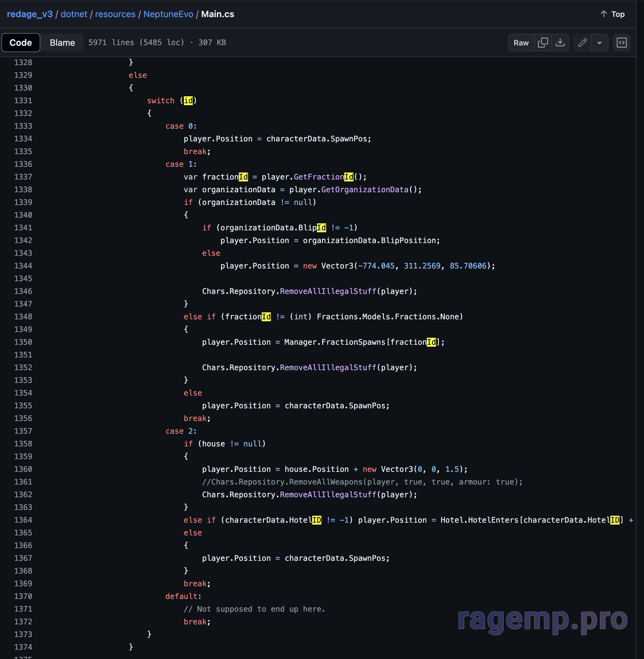The width and height of the screenshot is (644, 659).
Task: Switch to the Code tab
Action: [x=21, y=43]
